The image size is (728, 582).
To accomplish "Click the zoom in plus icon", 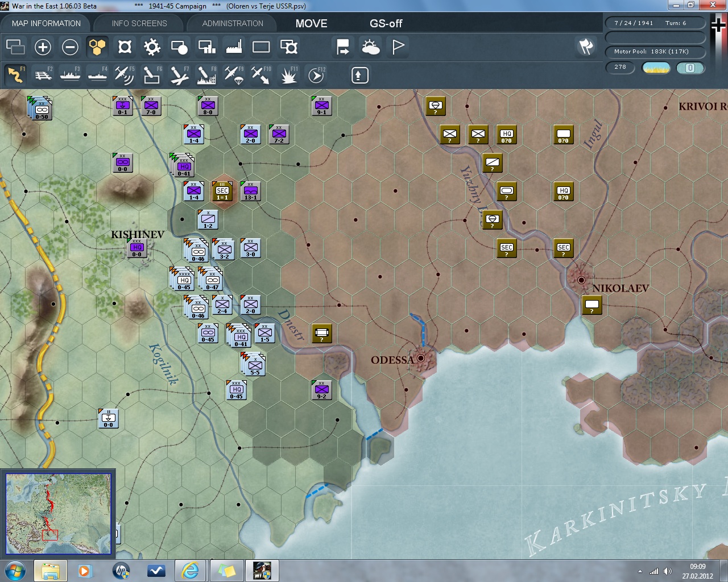I will [43, 47].
